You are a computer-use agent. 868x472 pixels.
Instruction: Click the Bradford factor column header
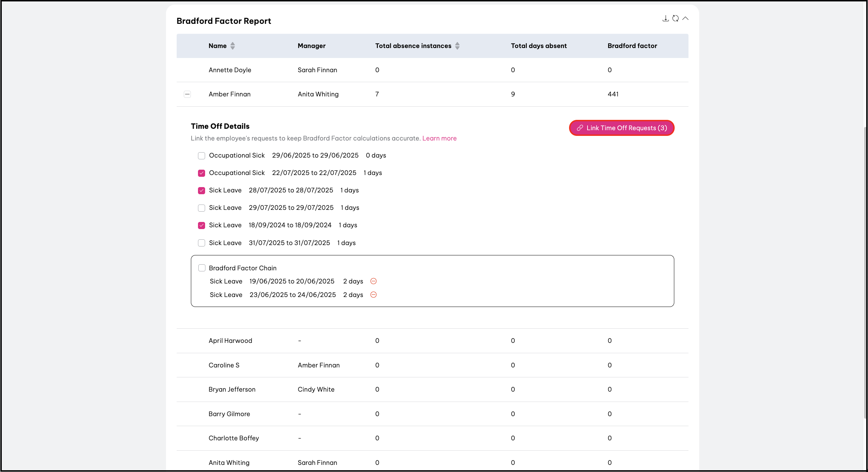point(632,46)
